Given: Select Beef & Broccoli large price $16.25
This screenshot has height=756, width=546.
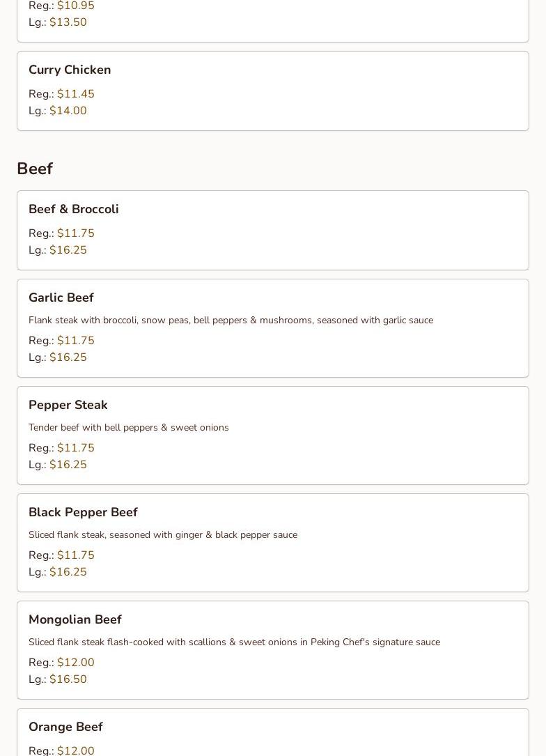Looking at the screenshot, I should (68, 250).
